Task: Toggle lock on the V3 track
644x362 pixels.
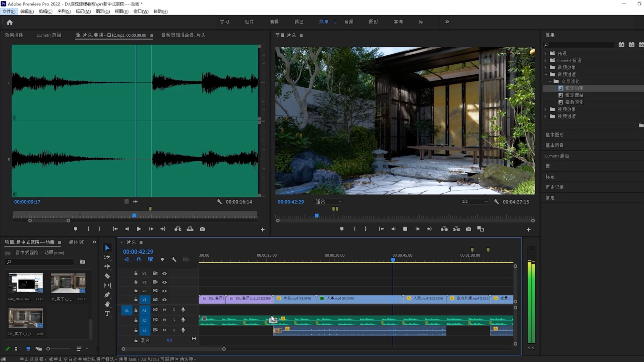Action: [136, 282]
